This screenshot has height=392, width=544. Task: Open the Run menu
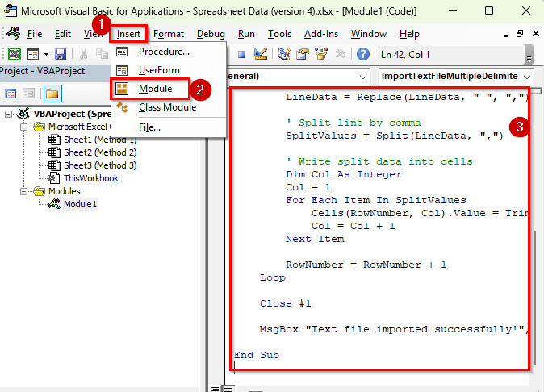click(246, 34)
